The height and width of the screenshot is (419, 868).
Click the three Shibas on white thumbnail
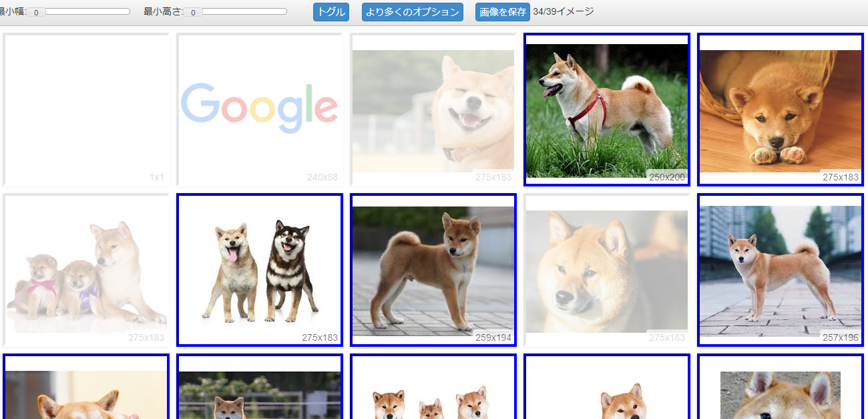[433, 394]
